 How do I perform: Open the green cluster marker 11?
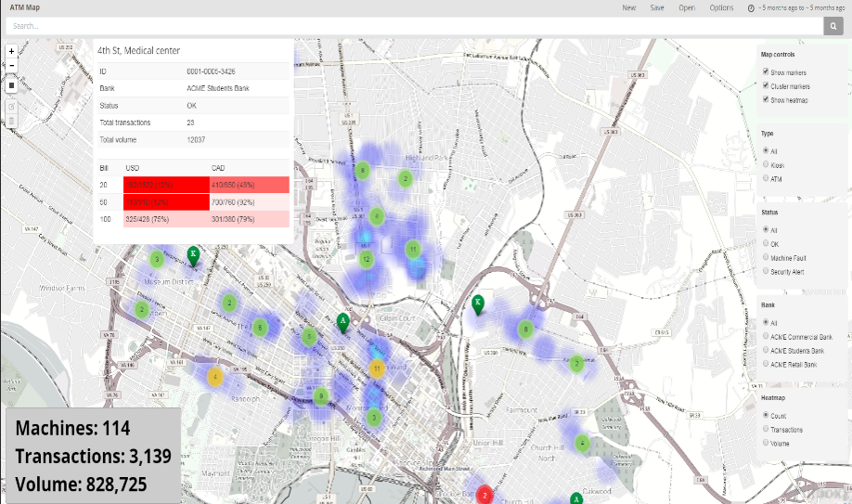click(413, 250)
